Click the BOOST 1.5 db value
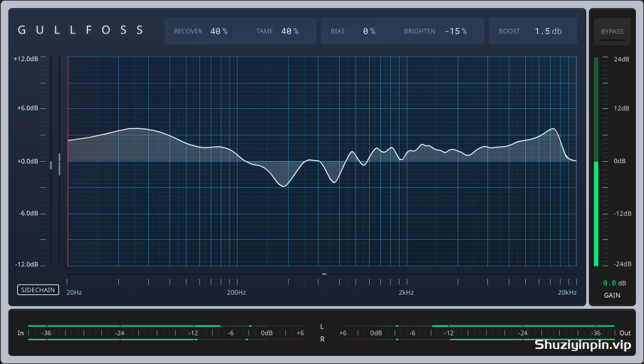This screenshot has height=364, width=644. coord(548,31)
